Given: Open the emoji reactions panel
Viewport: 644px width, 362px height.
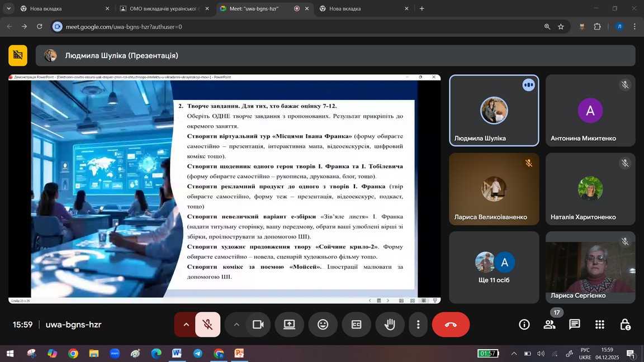Looking at the screenshot, I should click(x=323, y=325).
